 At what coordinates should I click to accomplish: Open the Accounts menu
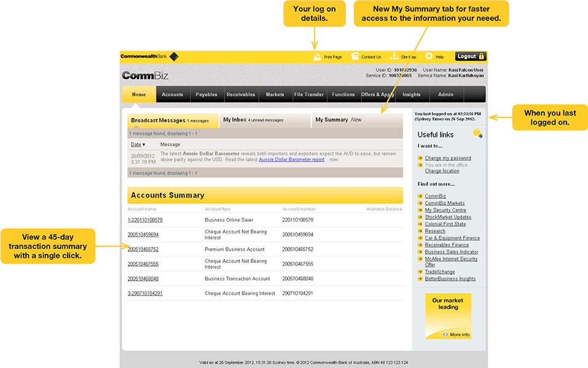point(172,95)
